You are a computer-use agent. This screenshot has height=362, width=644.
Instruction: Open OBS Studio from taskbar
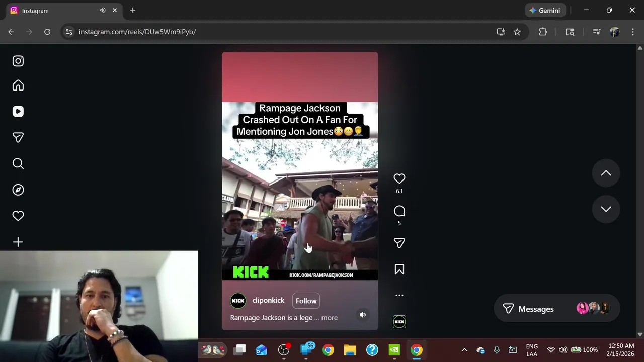tap(284, 350)
